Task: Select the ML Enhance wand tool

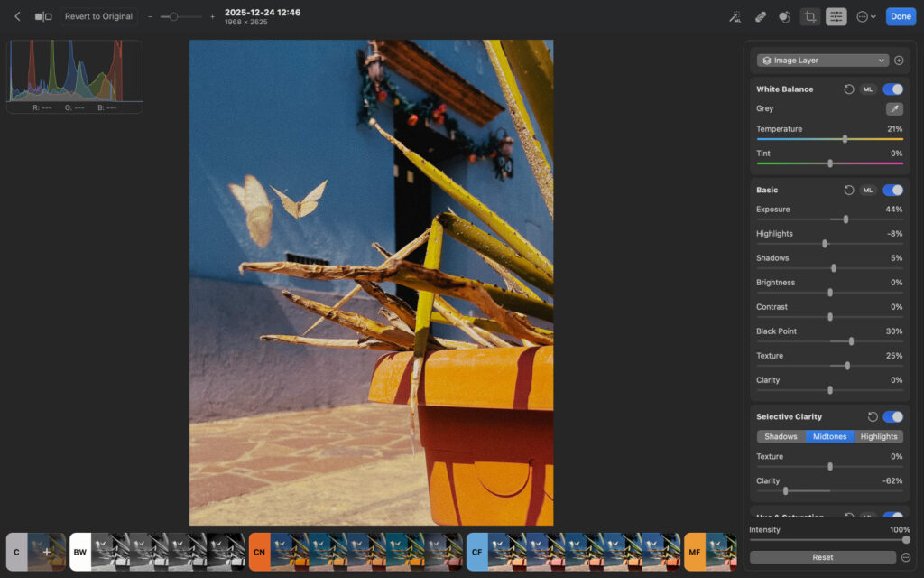Action: pyautogui.click(x=737, y=16)
